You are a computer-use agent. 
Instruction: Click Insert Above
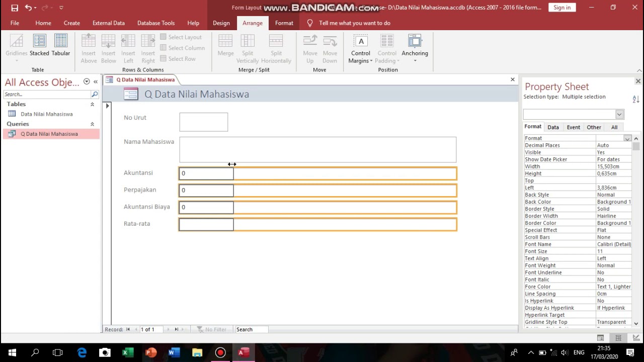click(x=89, y=49)
